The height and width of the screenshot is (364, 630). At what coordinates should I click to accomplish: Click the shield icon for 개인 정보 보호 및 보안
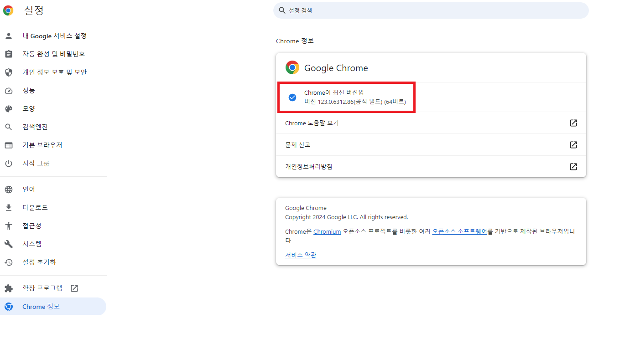pyautogui.click(x=9, y=72)
